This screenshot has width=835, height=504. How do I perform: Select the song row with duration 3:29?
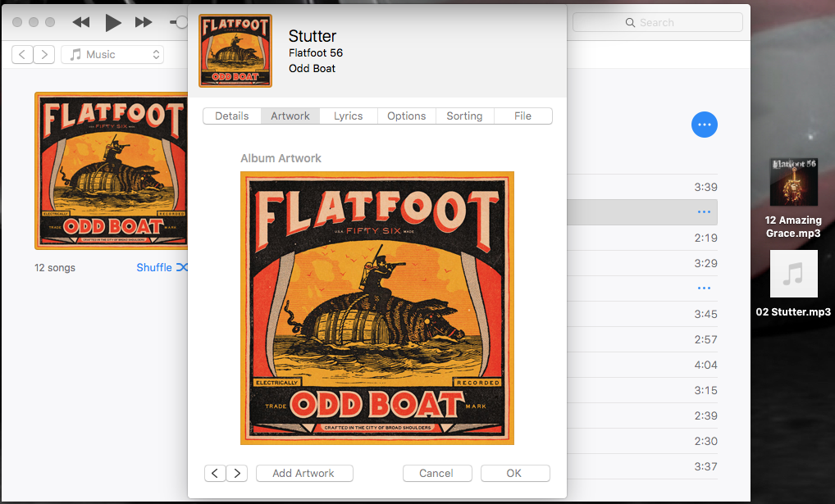[x=642, y=263]
